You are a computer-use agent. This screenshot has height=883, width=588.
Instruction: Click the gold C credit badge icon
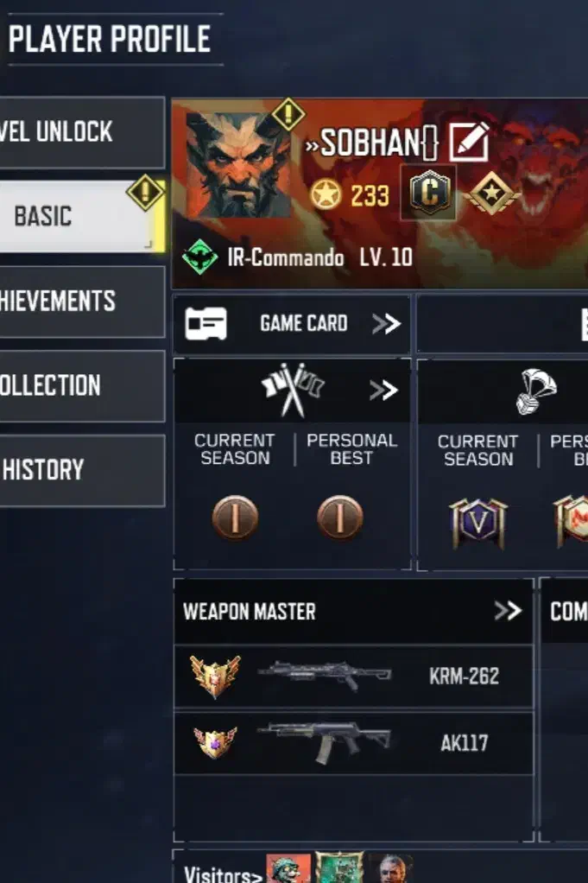tap(429, 194)
